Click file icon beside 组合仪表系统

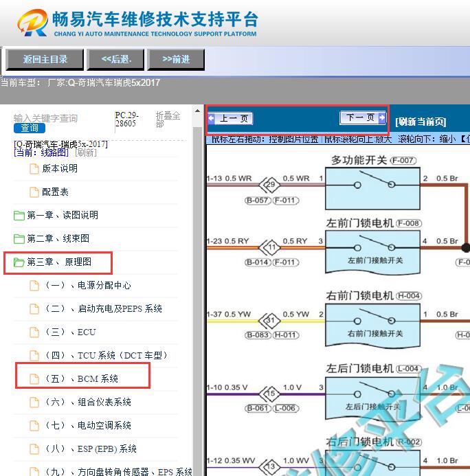pos(34,403)
